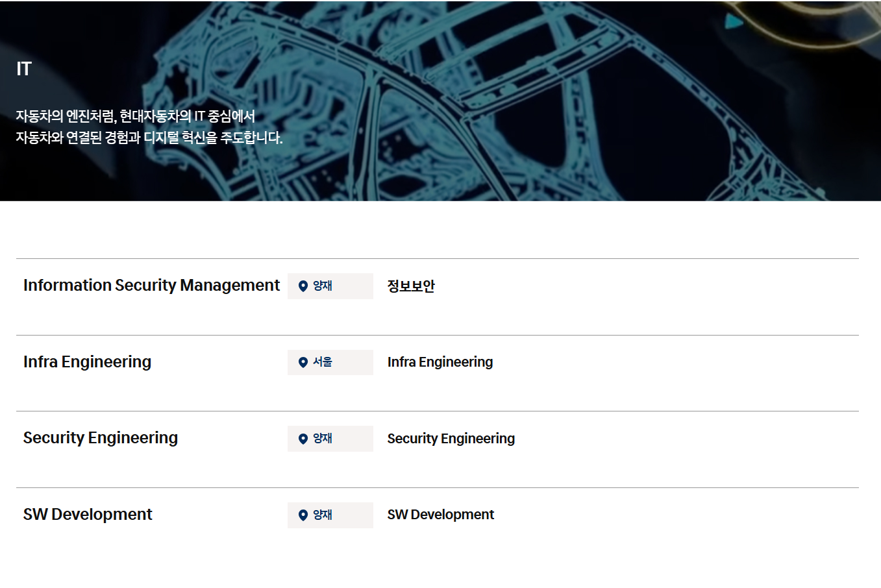Click the 정보보안 description text

[411, 286]
